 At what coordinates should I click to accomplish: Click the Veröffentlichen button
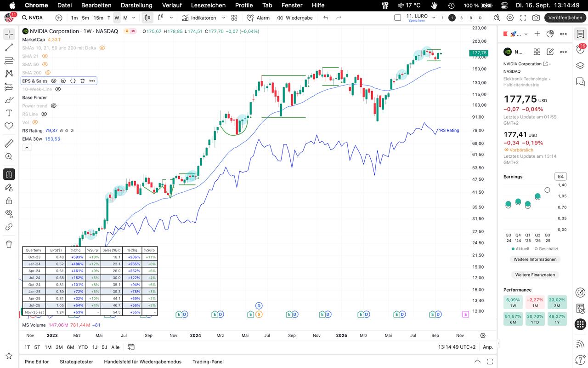(x=565, y=18)
